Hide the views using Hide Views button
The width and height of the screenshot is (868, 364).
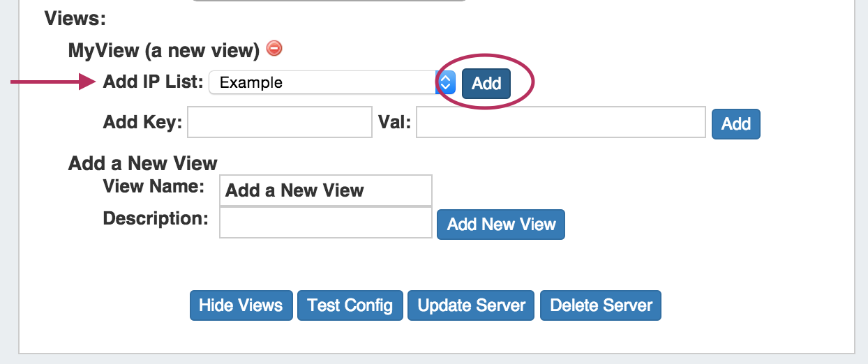(x=241, y=305)
